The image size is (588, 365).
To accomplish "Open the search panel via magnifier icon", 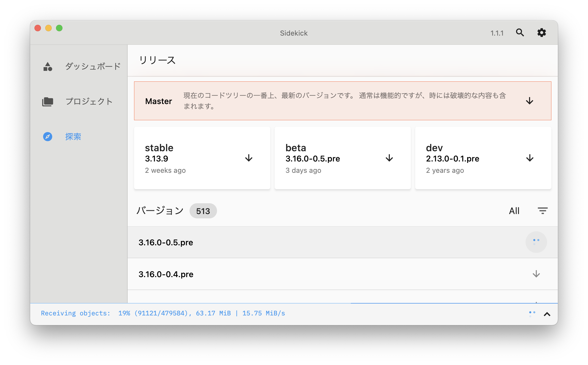I will click(520, 32).
